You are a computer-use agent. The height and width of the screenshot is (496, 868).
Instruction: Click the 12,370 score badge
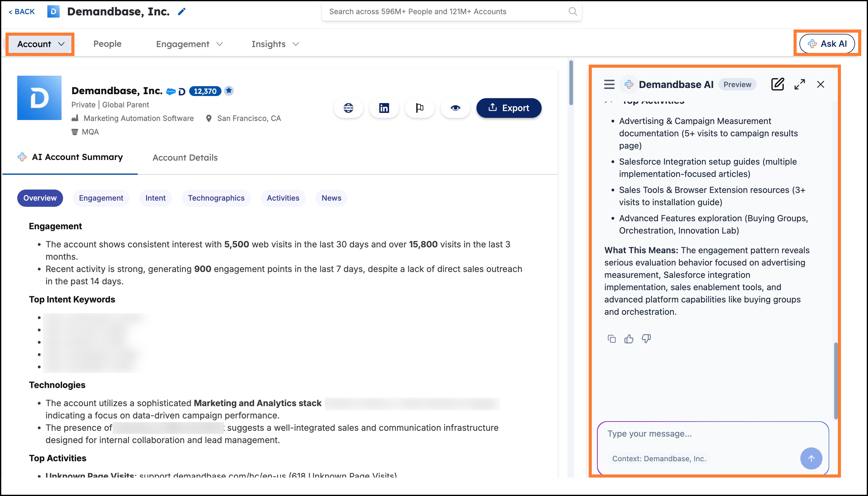pos(205,91)
